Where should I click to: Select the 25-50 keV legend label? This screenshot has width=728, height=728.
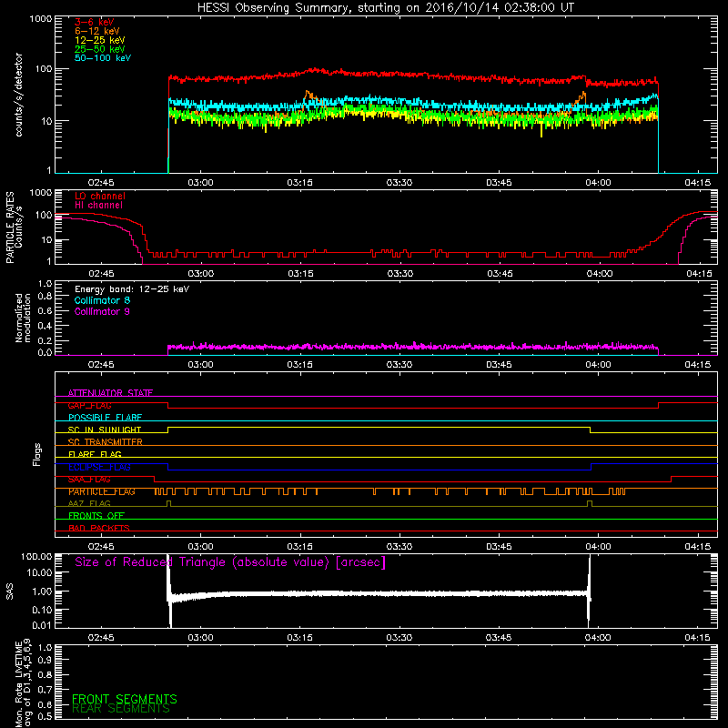coord(100,49)
